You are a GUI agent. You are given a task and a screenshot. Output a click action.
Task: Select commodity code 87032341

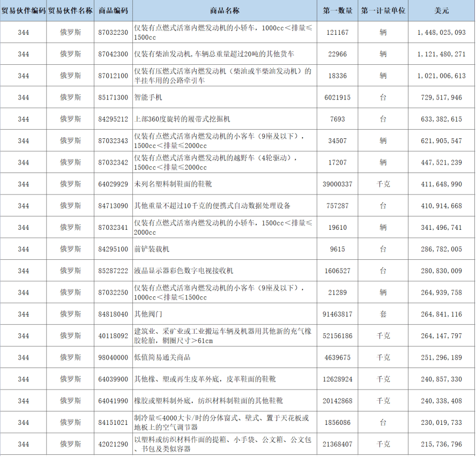point(113,228)
